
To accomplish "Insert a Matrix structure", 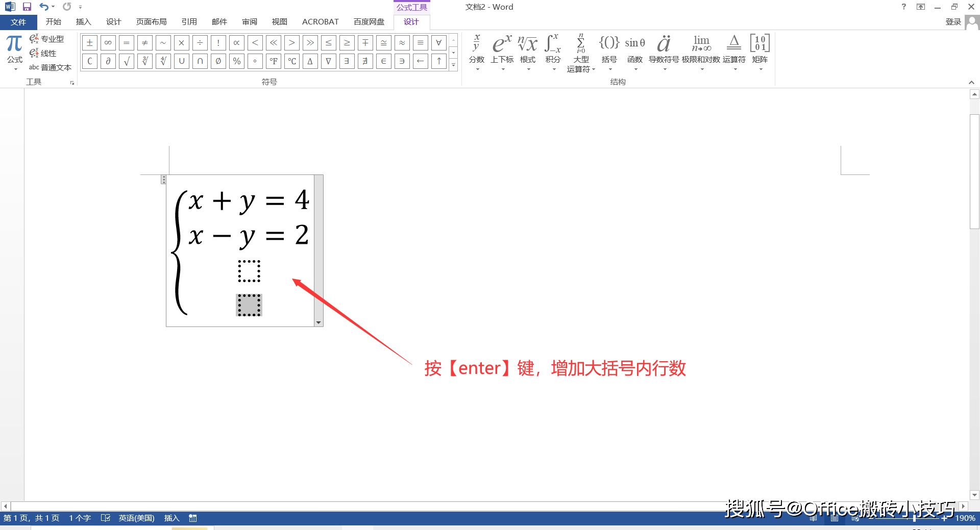I will [x=760, y=51].
